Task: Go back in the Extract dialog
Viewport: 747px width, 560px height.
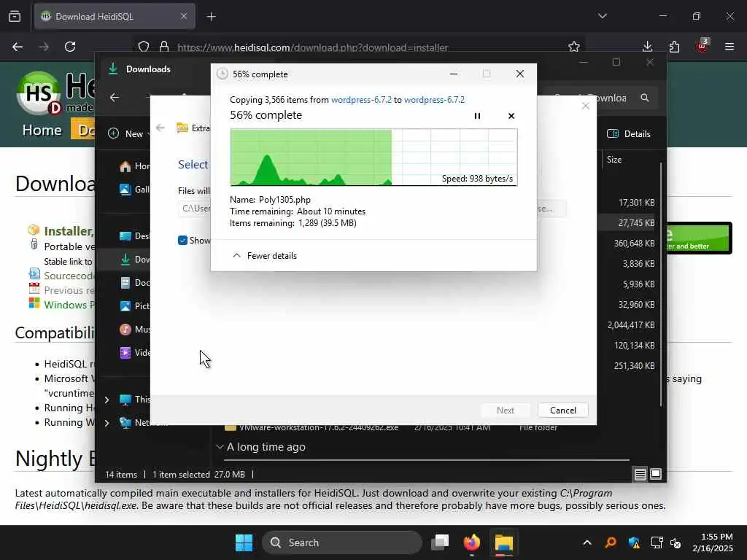Action: 160,128
